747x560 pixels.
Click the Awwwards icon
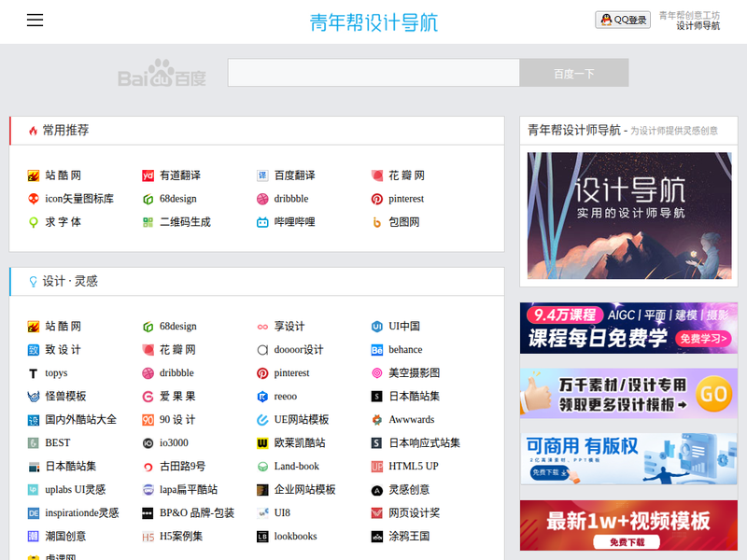377,420
